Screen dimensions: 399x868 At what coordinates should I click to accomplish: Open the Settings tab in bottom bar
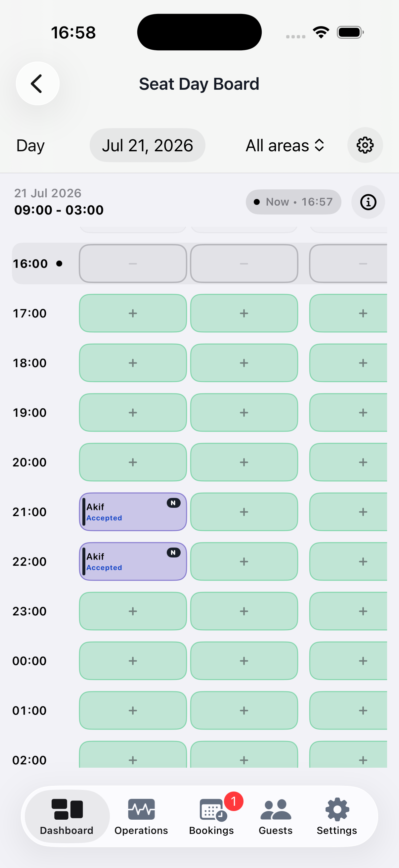click(337, 816)
